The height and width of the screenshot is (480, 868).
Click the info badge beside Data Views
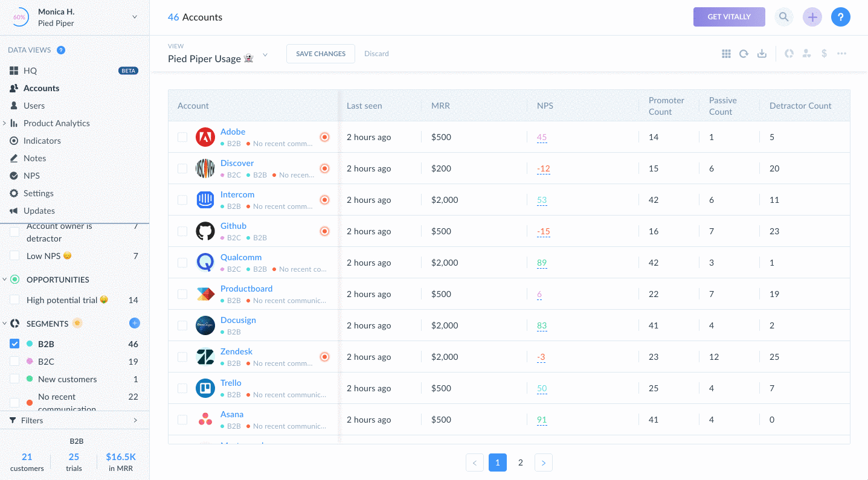61,50
